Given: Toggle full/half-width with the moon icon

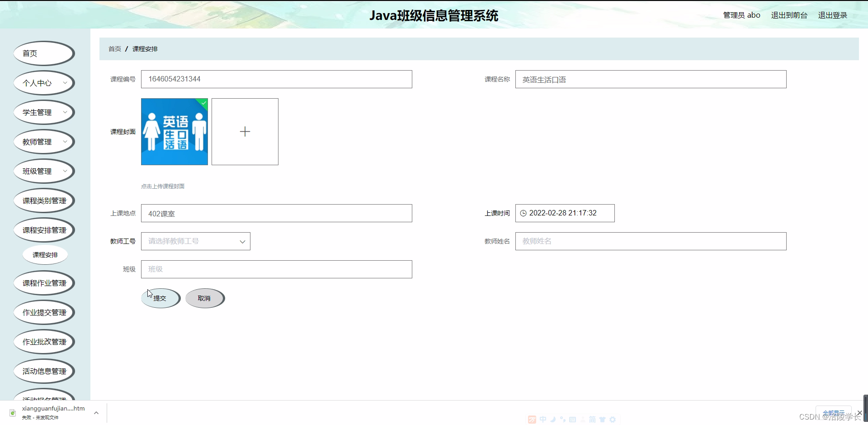Looking at the screenshot, I should pos(553,420).
